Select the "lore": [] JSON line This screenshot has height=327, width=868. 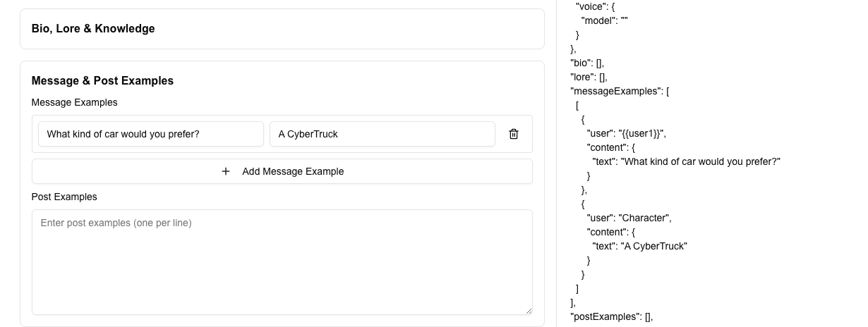pyautogui.click(x=589, y=78)
